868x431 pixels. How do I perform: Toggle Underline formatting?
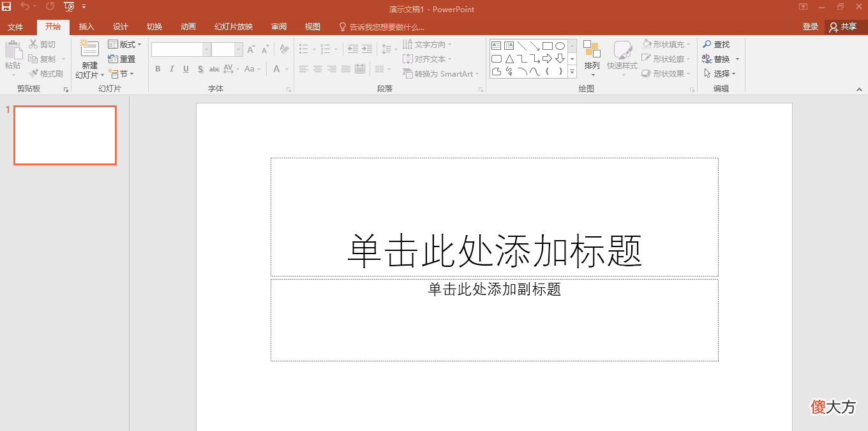pos(186,69)
